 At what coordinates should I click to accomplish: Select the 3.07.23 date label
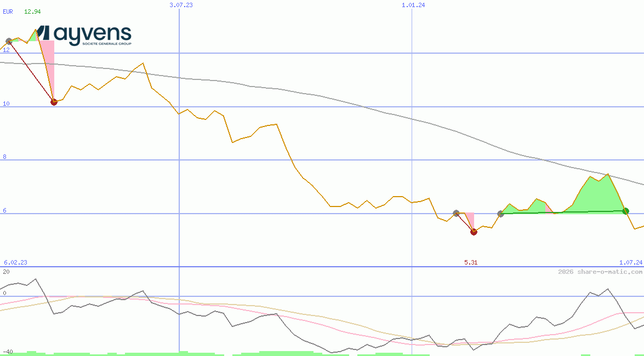[x=181, y=5]
